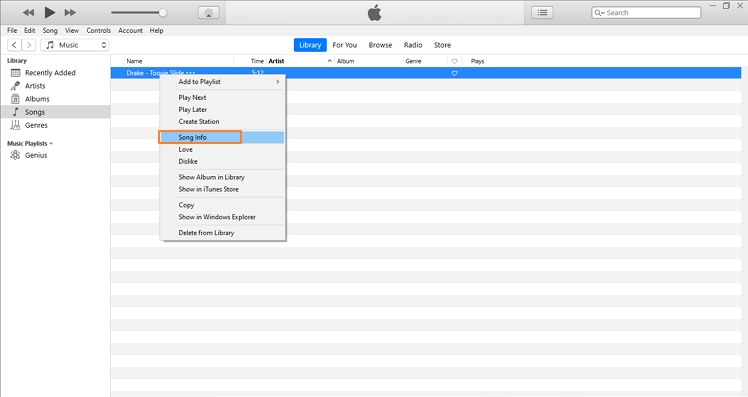This screenshot has height=397, width=748.
Task: Sort by the Artist column header
Action: click(x=300, y=61)
